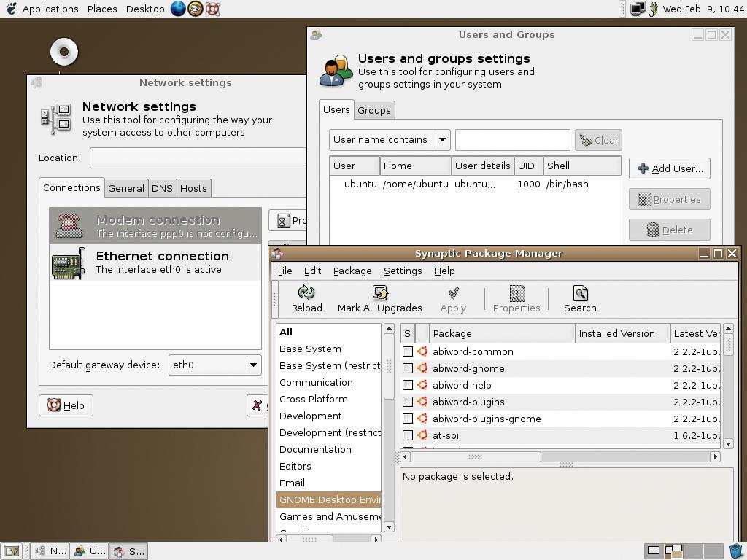
Task: Click the package list vertical scrollbar down arrow
Action: pyautogui.click(x=728, y=444)
